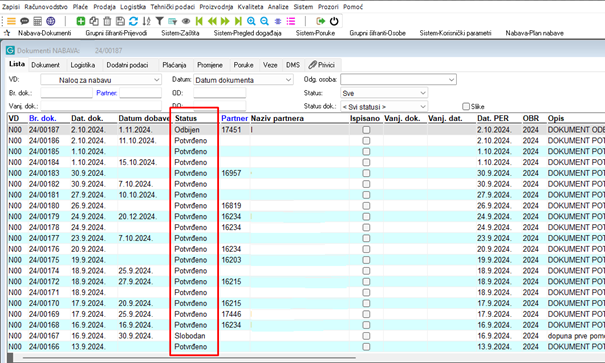Tick Ispisano checkbox for document 24/00180
Image resolution: width=605 pixels, height=363 pixels.
click(366, 206)
